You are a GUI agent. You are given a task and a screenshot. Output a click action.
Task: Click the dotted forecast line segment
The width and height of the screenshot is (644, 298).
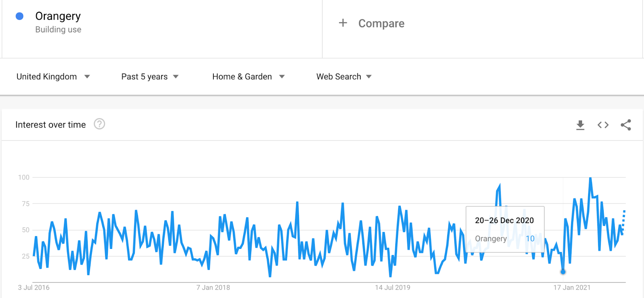624,221
